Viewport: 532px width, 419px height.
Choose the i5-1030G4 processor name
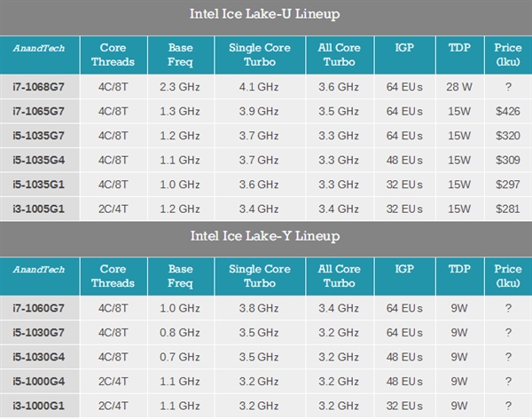pos(41,358)
